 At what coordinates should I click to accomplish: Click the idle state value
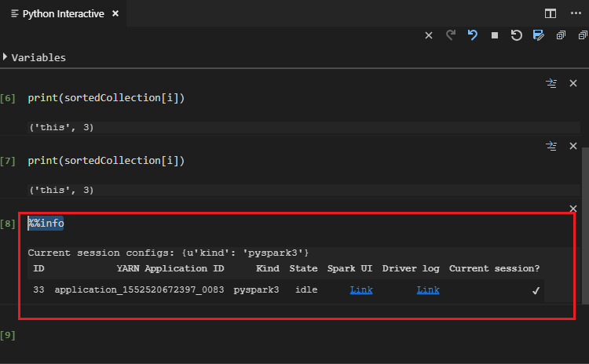click(306, 289)
